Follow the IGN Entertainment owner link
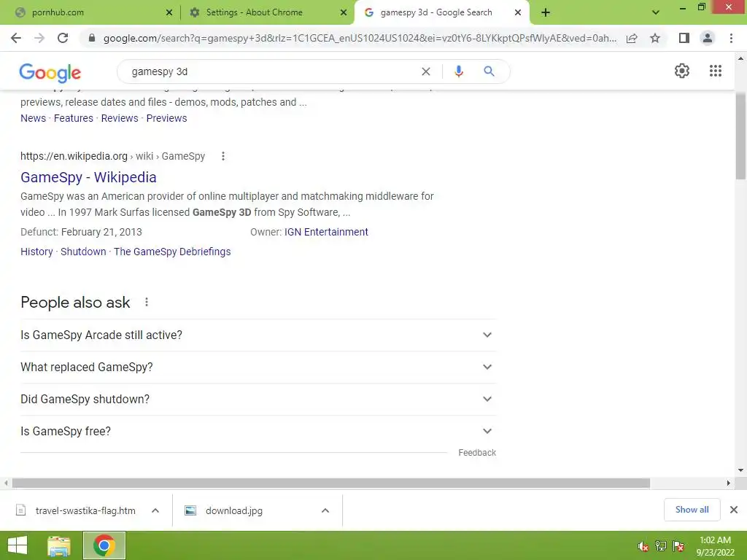747x560 pixels. point(326,232)
